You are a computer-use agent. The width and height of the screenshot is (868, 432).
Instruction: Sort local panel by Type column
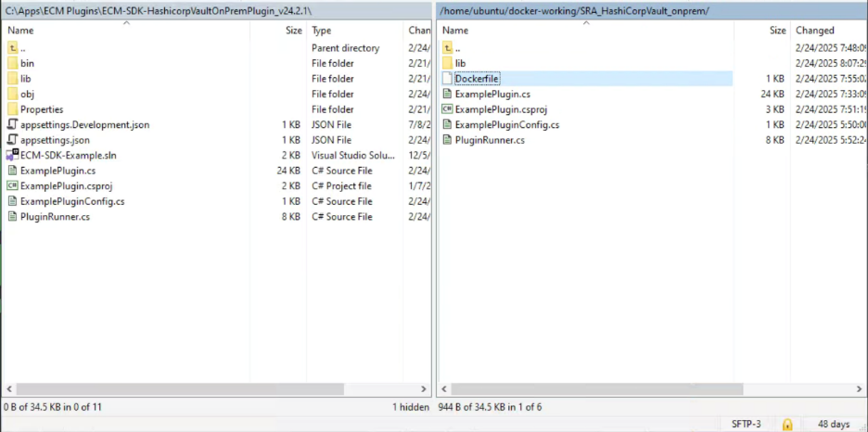click(x=354, y=30)
